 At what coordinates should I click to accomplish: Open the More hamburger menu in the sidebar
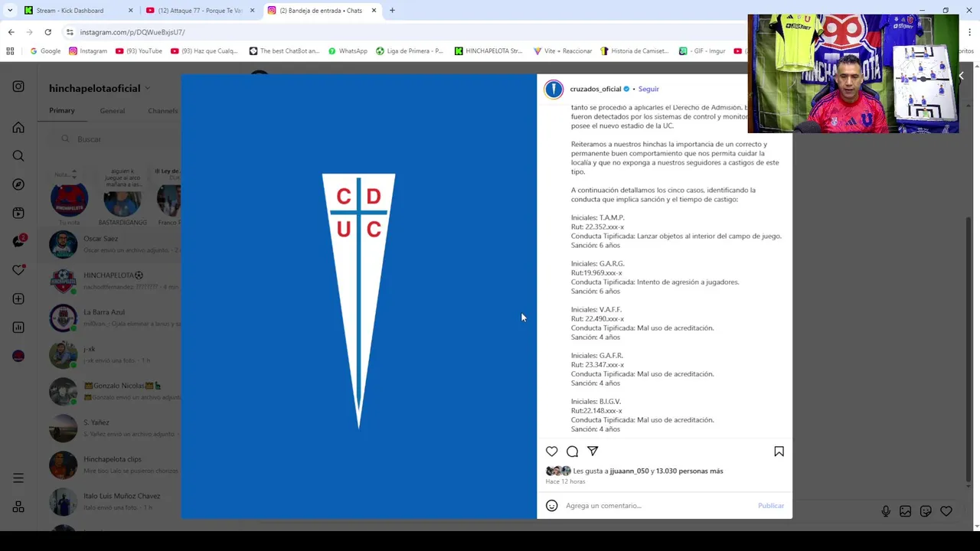pos(18,478)
